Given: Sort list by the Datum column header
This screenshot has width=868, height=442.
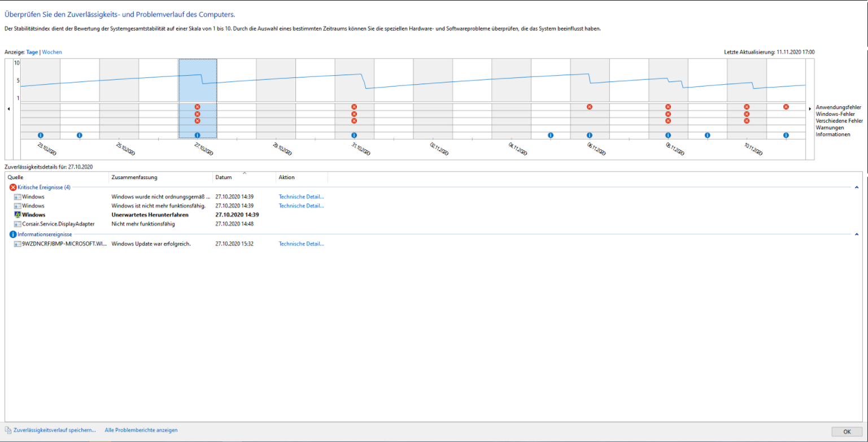Looking at the screenshot, I should pyautogui.click(x=244, y=177).
